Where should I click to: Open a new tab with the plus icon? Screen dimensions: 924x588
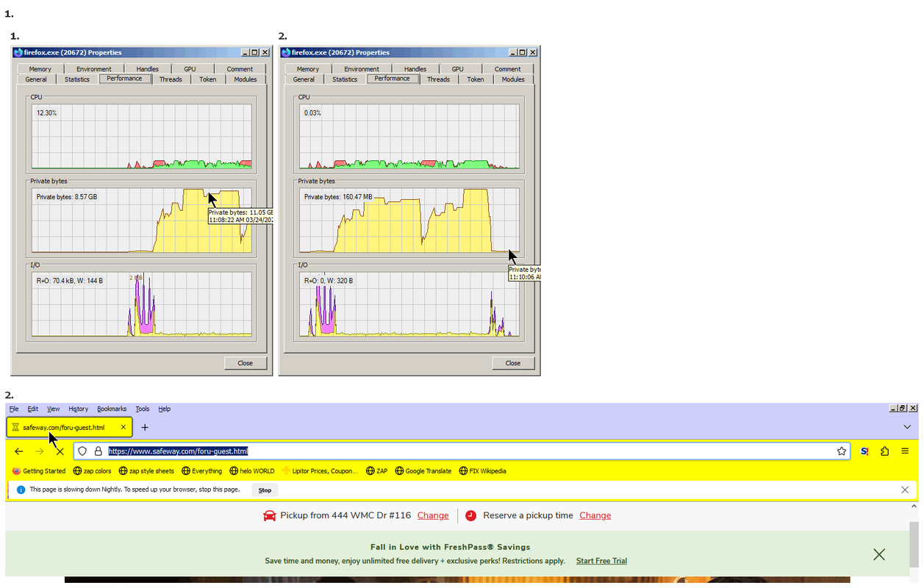point(145,427)
